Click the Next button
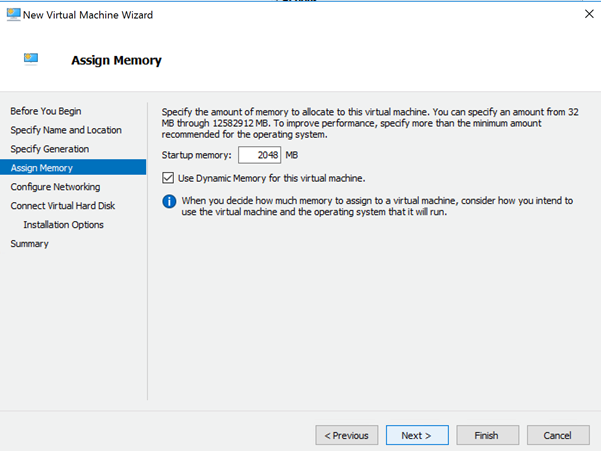This screenshot has height=451, width=601. coord(417,435)
